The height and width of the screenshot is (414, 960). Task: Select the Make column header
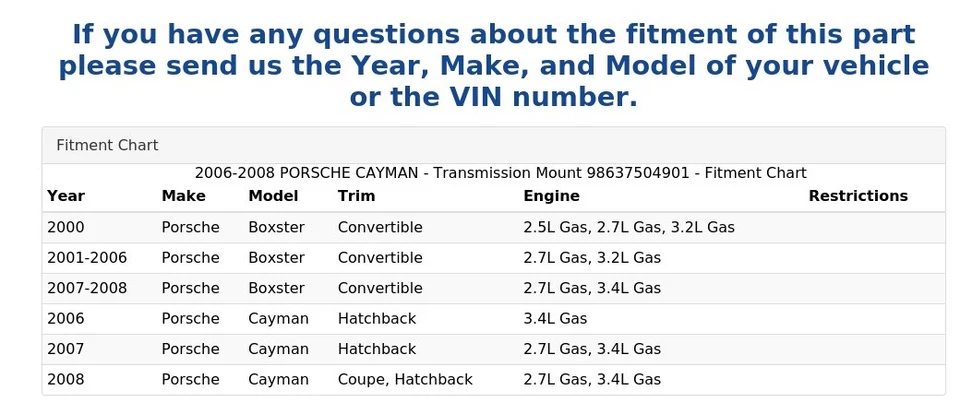pos(184,196)
